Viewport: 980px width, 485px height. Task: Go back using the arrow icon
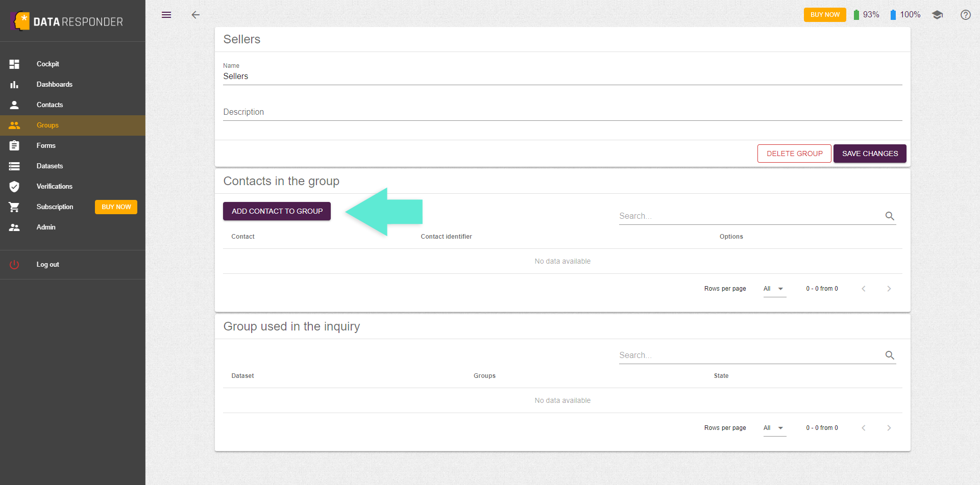pyautogui.click(x=195, y=15)
